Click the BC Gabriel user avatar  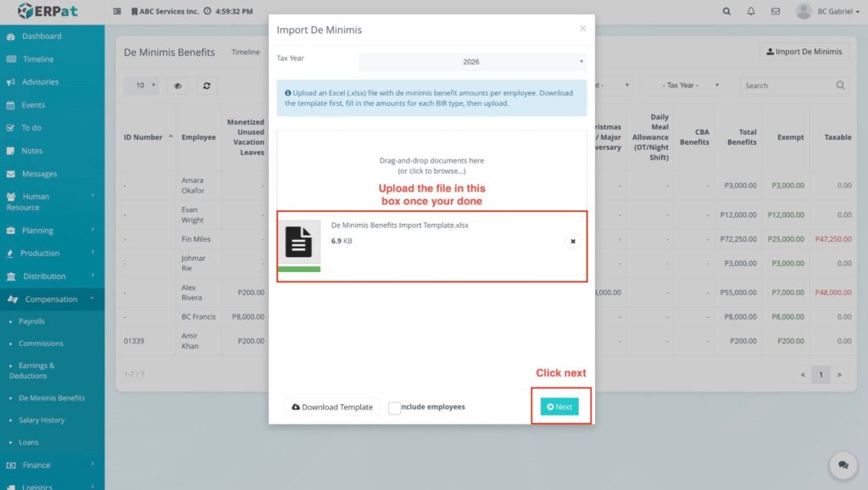[804, 11]
